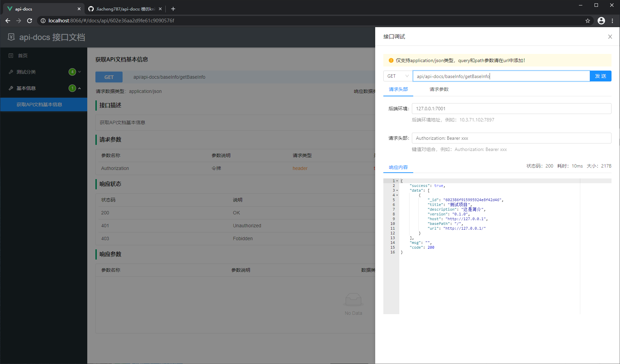Open the browser three-dot menu
This screenshot has height=364, width=620.
613,21
